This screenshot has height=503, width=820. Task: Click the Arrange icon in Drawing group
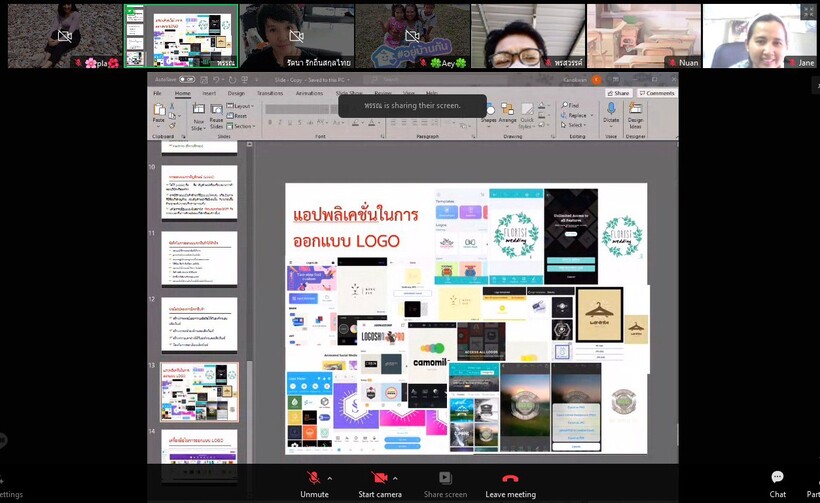coord(507,109)
